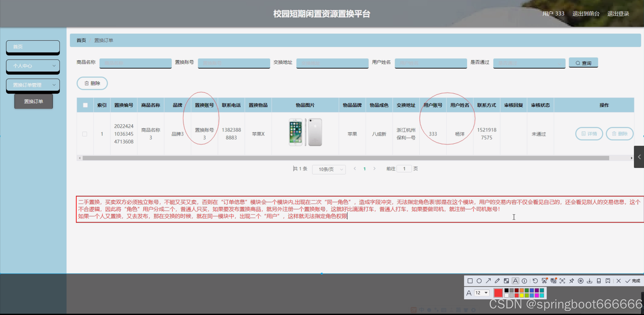This screenshot has width=644, height=315.
Task: Toggle the select-all header checkbox
Action: coord(85,105)
